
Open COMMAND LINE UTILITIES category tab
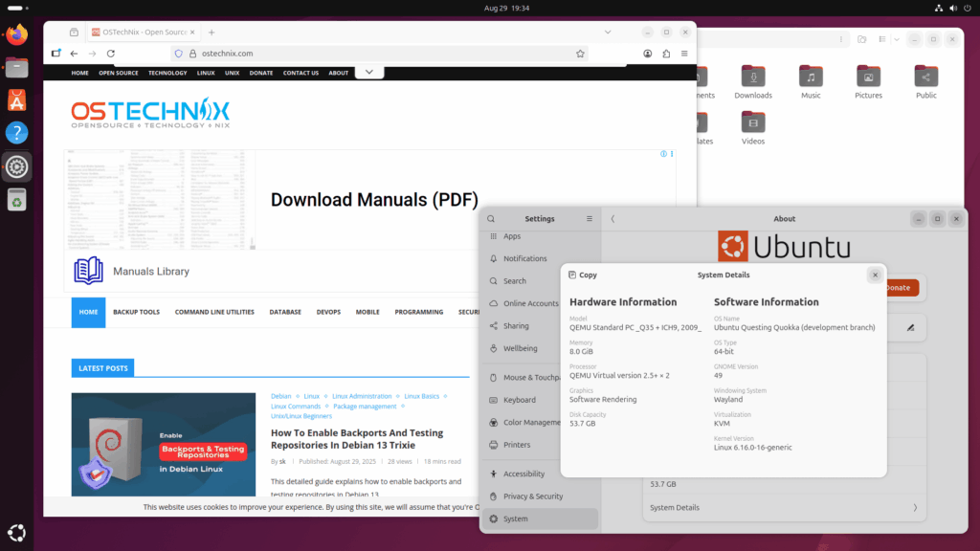point(214,313)
